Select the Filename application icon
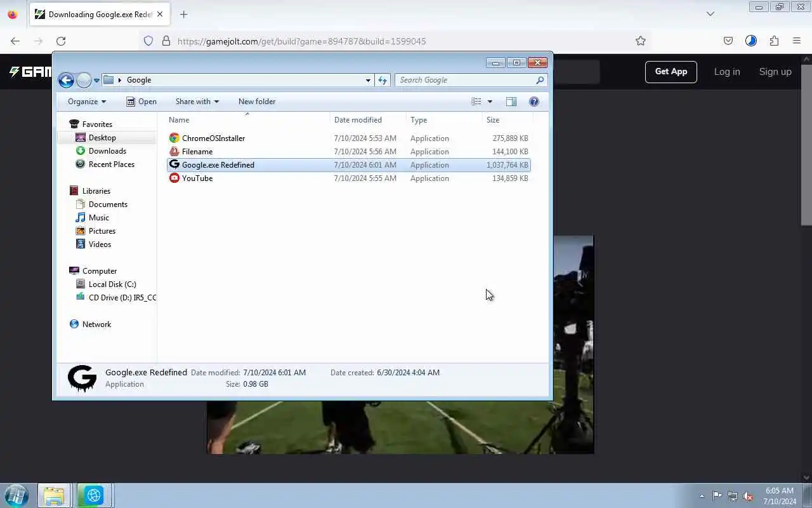Image resolution: width=812 pixels, height=508 pixels. (174, 151)
